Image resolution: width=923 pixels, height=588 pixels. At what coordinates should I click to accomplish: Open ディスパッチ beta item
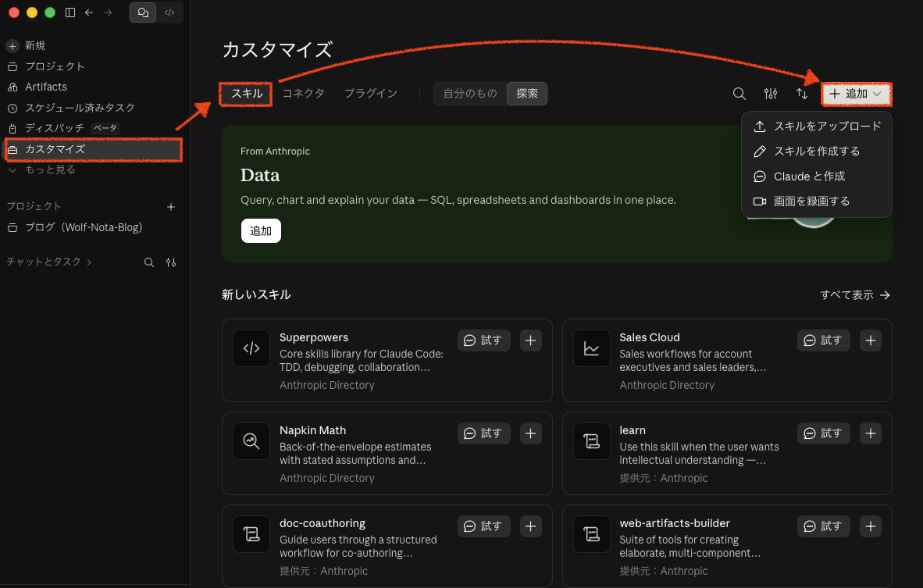[62, 128]
